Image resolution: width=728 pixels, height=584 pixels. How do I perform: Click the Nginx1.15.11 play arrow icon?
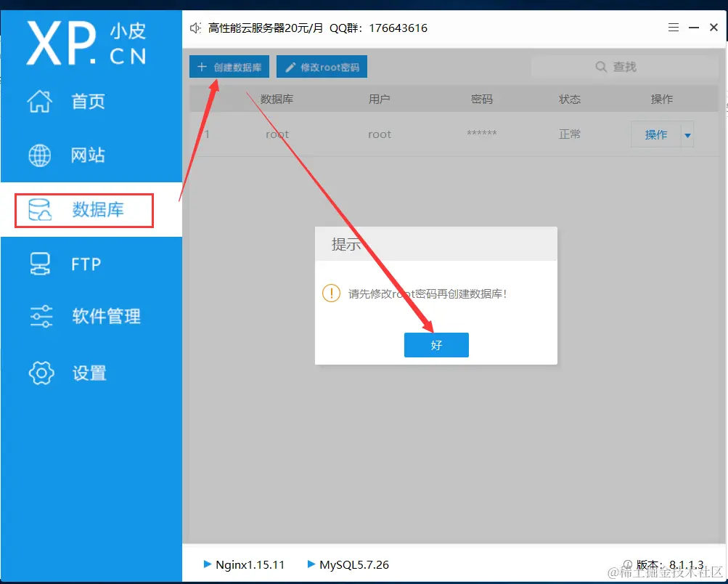[x=208, y=564]
